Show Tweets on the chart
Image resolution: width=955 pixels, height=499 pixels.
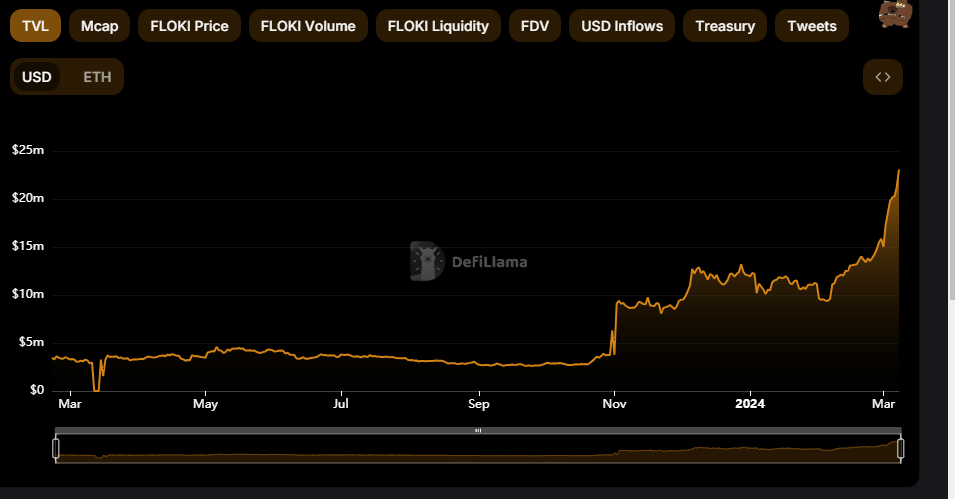[812, 26]
